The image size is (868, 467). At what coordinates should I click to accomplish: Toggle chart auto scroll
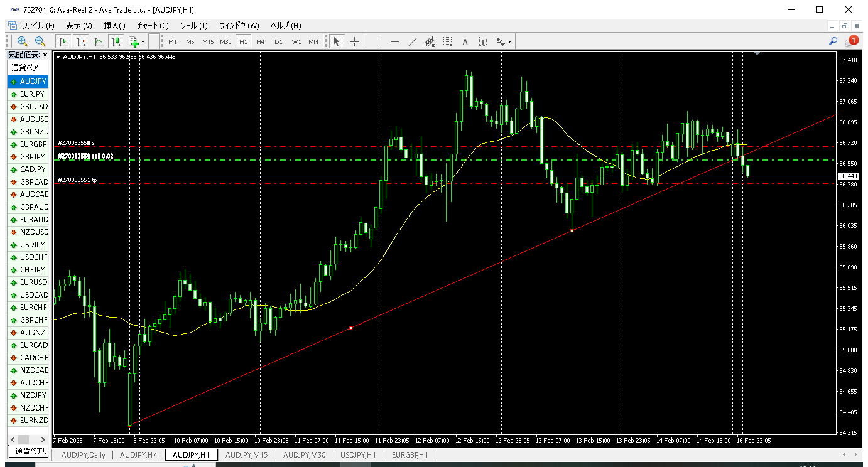coord(63,41)
